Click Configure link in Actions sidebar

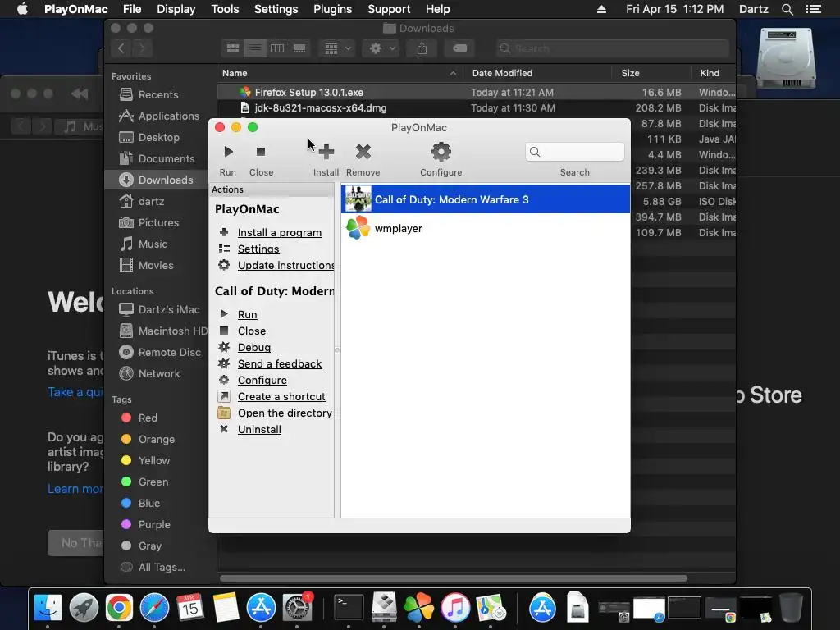262,381
